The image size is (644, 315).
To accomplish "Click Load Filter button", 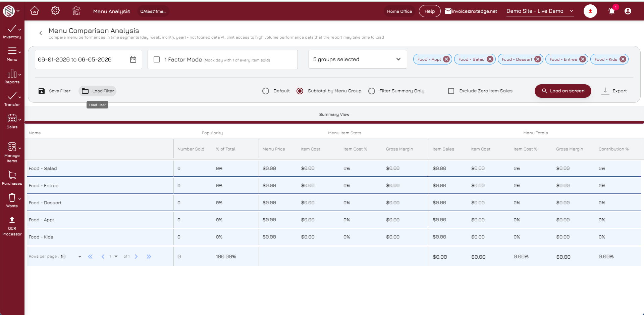I will click(x=98, y=91).
